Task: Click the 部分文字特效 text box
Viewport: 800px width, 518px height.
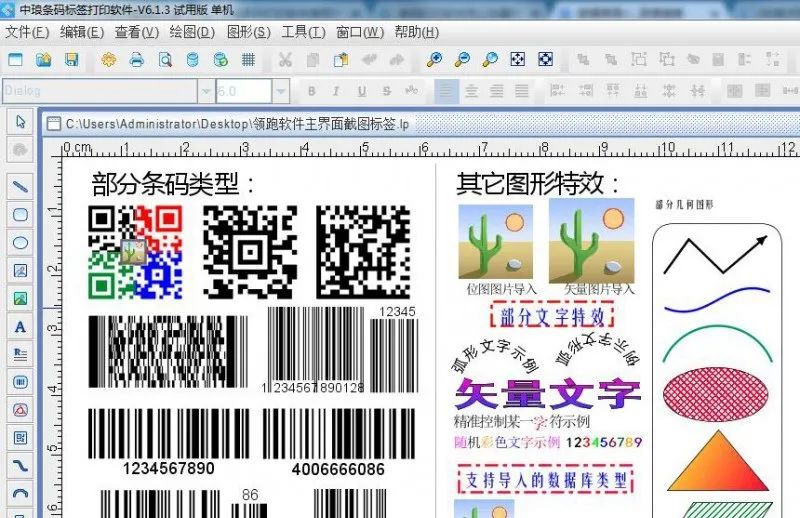Action: pyautogui.click(x=552, y=316)
